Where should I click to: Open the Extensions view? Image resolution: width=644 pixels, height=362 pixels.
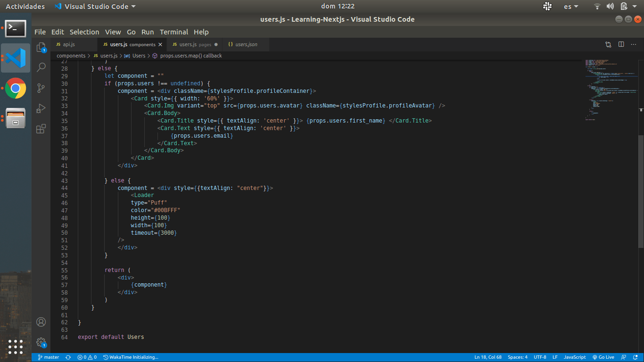[x=41, y=129]
